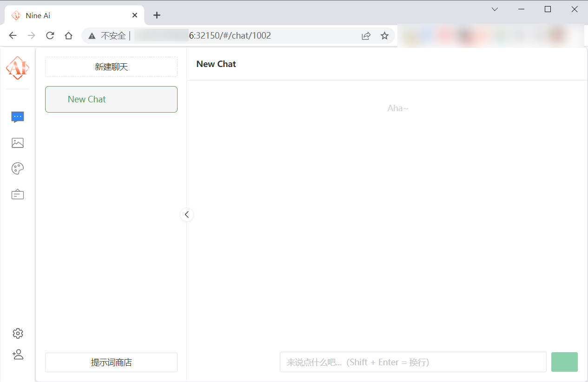Focus the message input field
Screen dimensions: 588x382
[413, 362]
